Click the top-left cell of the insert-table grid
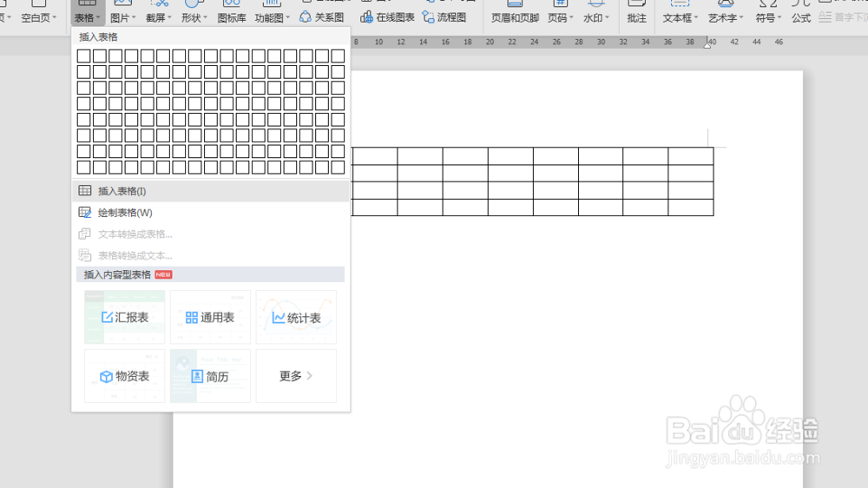Screen dimensions: 868x488 click(83, 56)
